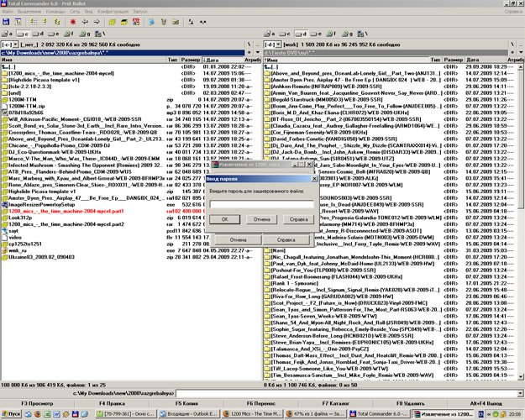Viewport: 525px width, 420px height.
Task: Click Отмена in the extraction window behind
Action: 238,239
